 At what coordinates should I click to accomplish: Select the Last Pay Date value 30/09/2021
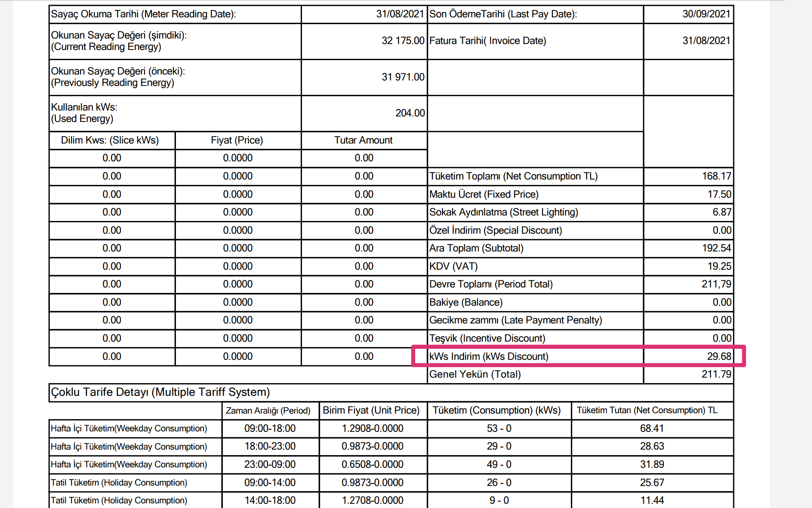coord(706,14)
